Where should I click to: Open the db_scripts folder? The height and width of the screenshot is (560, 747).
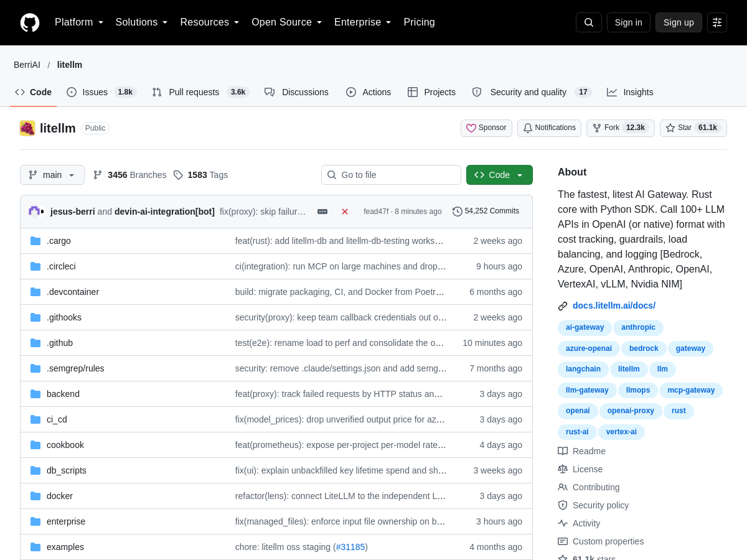67,470
